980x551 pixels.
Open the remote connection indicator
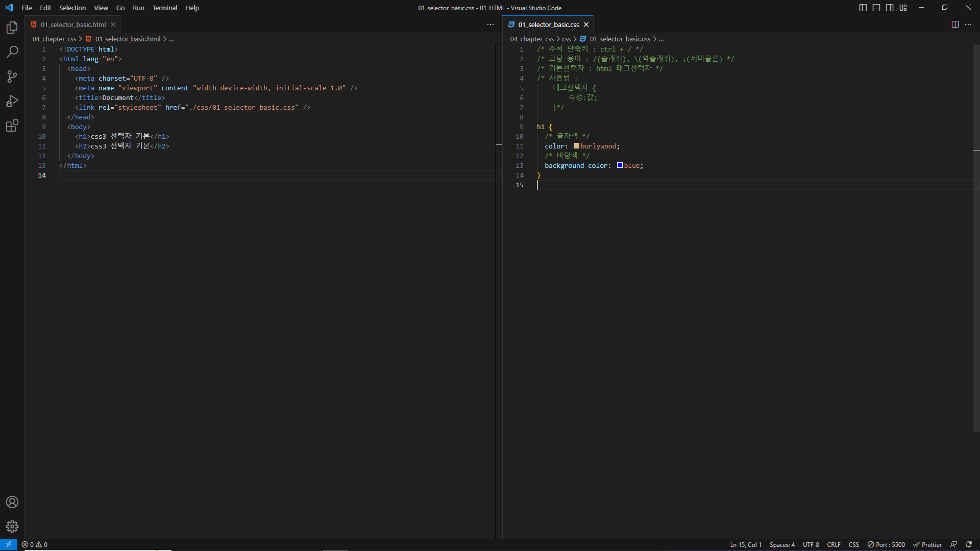8,544
